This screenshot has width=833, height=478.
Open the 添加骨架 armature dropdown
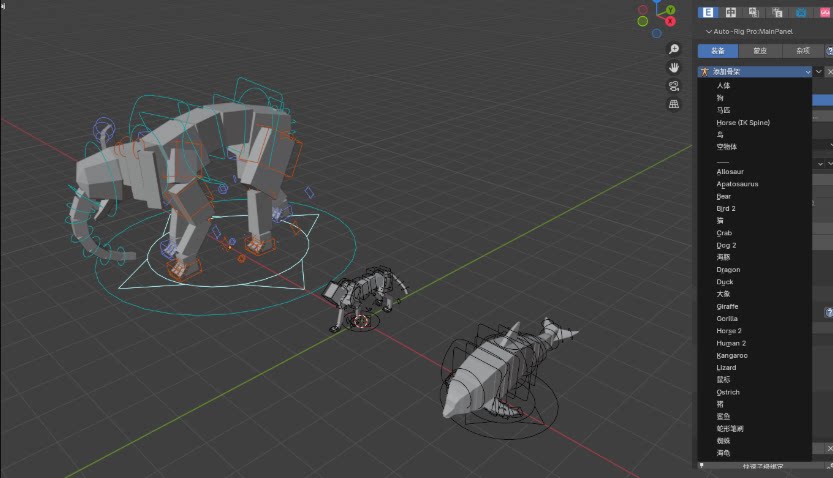(x=755, y=72)
